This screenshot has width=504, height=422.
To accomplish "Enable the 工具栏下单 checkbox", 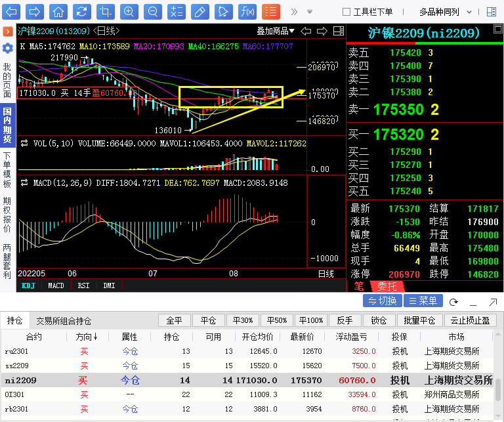I will (346, 12).
